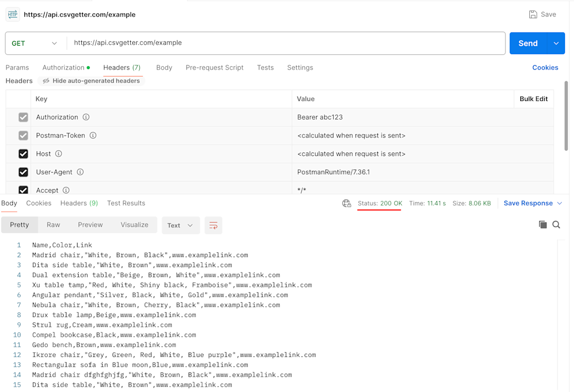This screenshot has height=392, width=574.
Task: Click the headers table vertical scrollbar
Action: point(566,115)
